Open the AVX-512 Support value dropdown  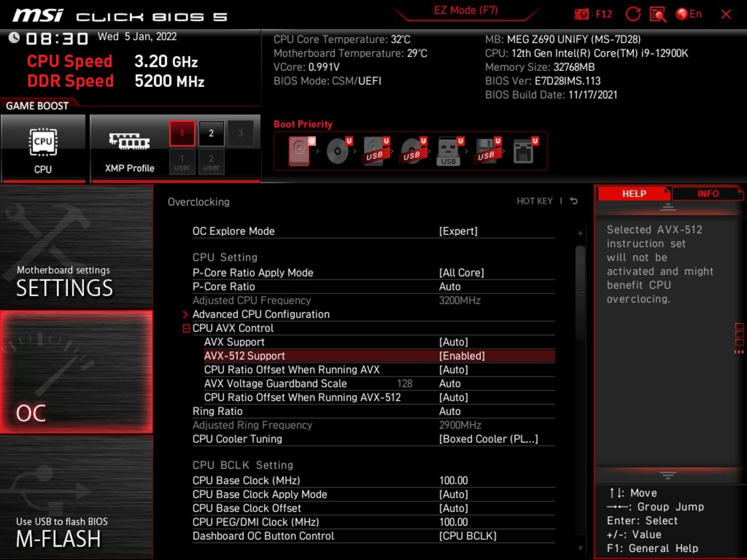pos(462,356)
